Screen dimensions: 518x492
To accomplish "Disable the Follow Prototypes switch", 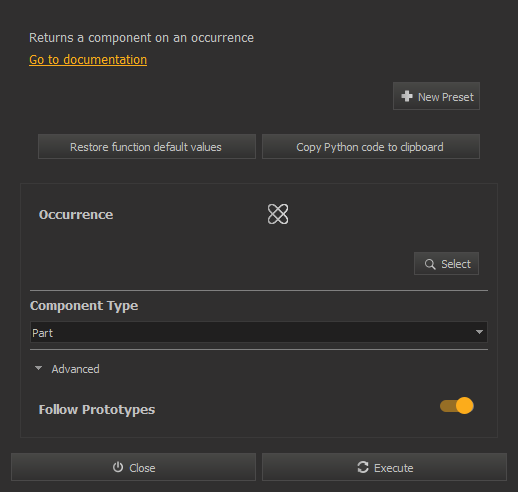I will tap(457, 406).
